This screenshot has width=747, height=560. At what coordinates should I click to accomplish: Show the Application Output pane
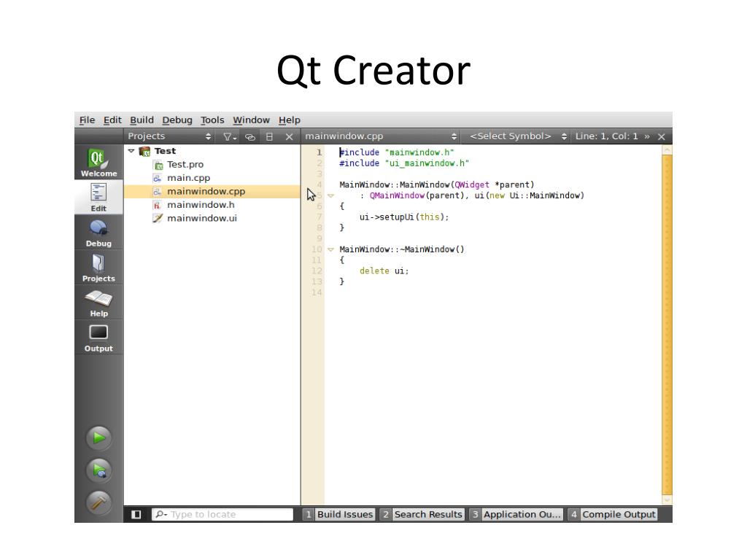click(516, 514)
